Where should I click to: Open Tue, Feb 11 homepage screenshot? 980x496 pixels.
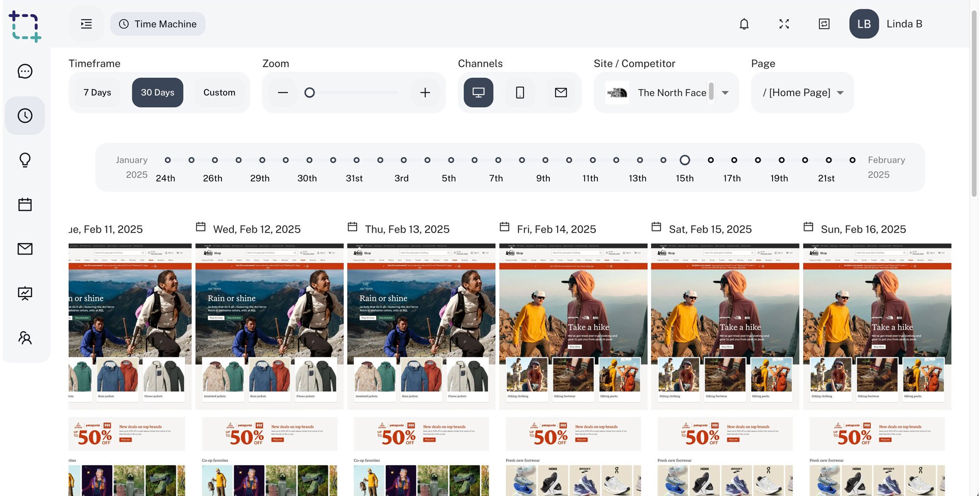coord(130,370)
